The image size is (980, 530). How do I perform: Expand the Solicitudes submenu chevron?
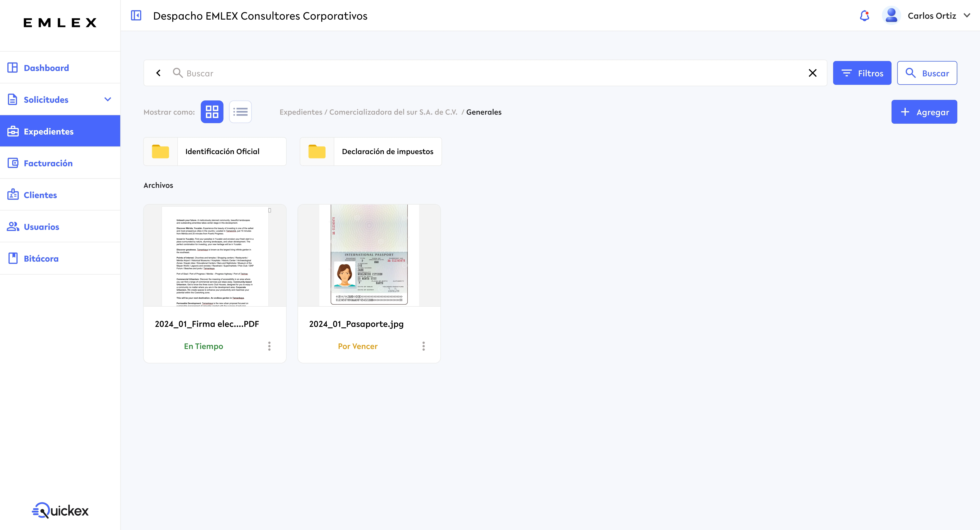click(x=108, y=99)
